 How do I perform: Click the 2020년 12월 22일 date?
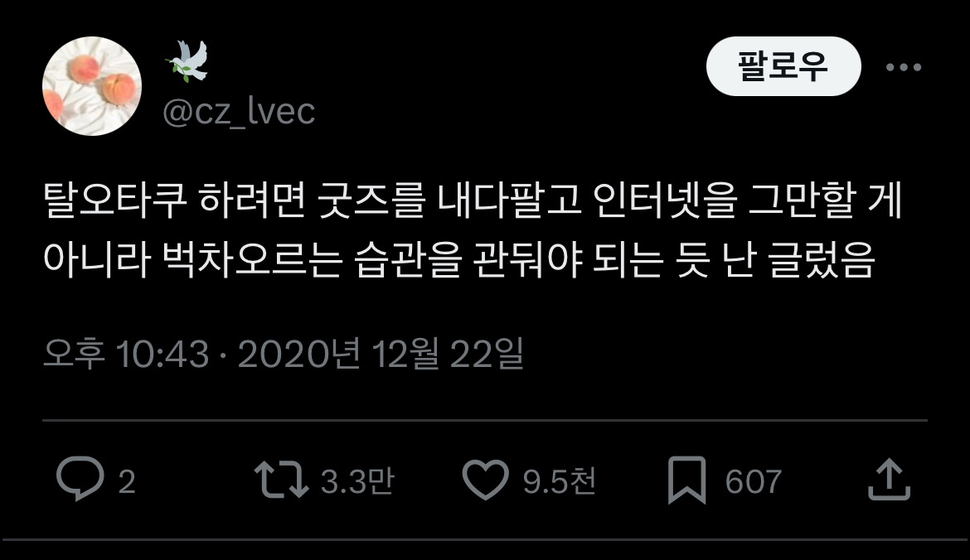[381, 355]
